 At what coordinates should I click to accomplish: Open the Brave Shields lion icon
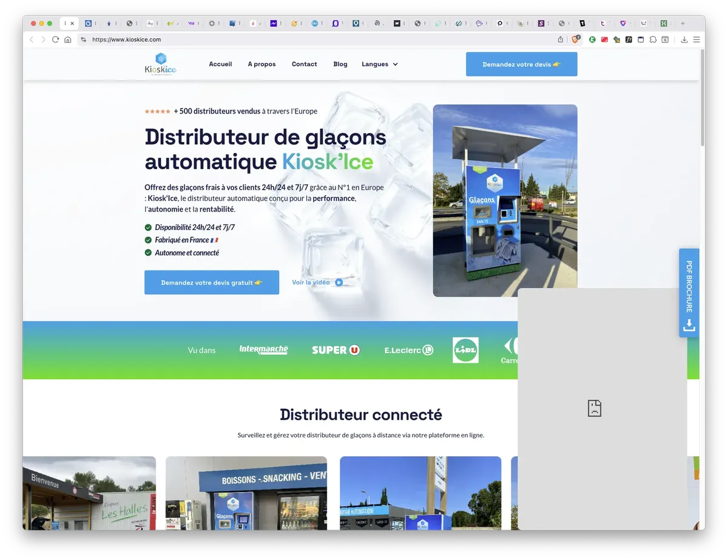pos(576,39)
